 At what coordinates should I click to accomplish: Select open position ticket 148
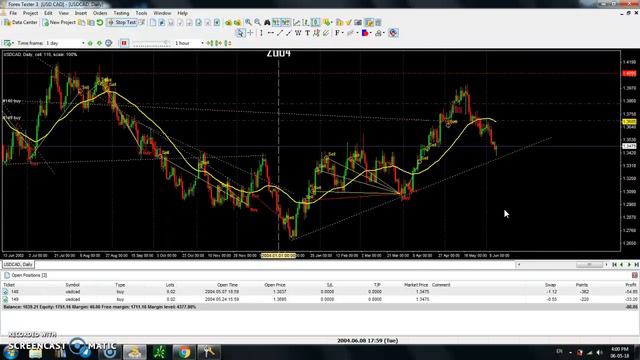point(320,292)
